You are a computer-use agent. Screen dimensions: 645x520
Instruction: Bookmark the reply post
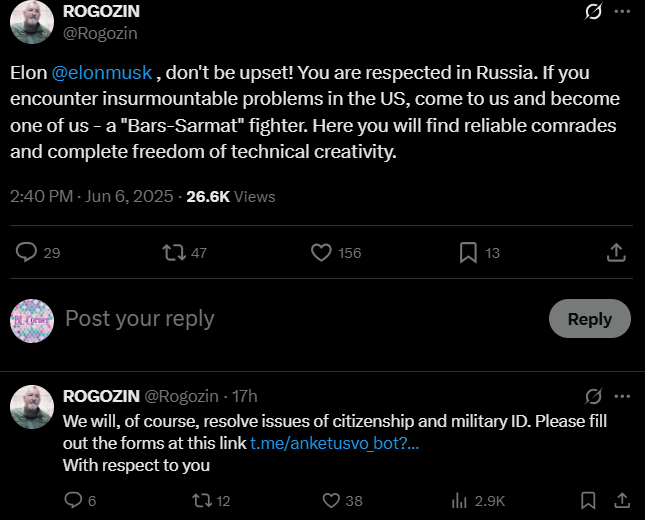click(x=588, y=500)
